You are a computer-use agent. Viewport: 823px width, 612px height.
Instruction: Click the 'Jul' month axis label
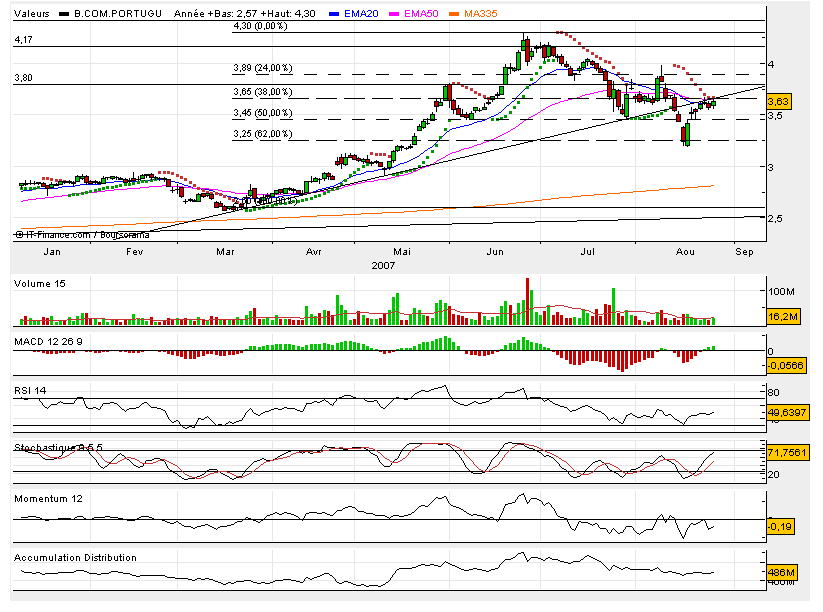pos(587,251)
